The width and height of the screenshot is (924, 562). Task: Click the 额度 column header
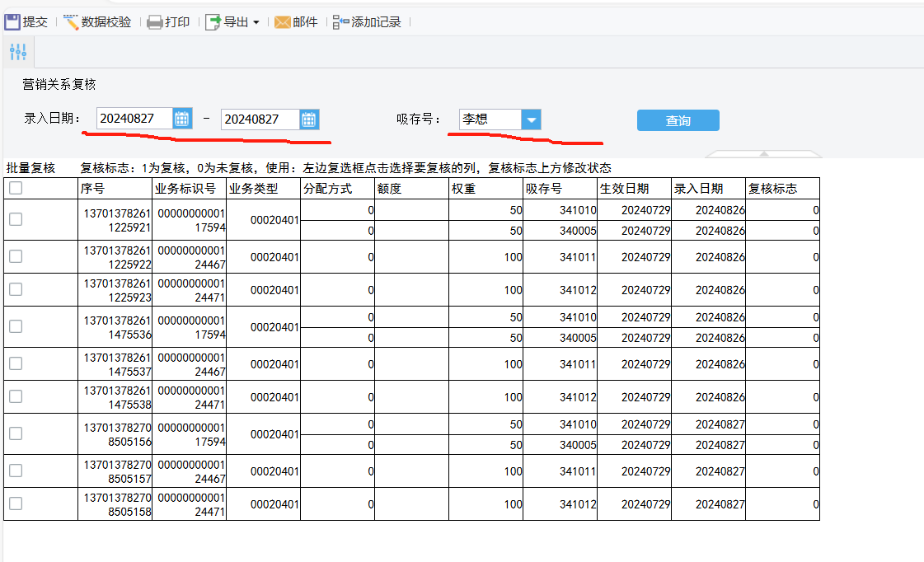click(412, 189)
